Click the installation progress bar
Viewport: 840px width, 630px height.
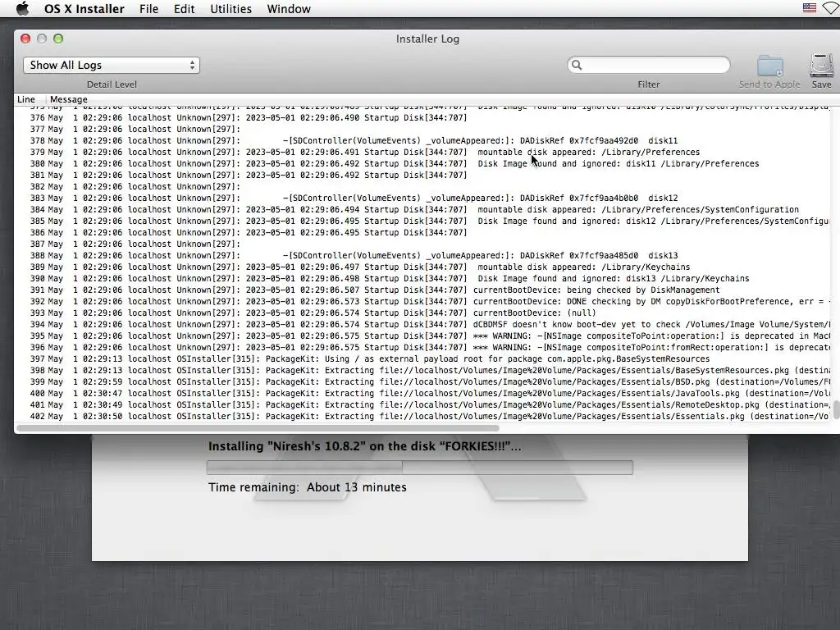coord(419,467)
